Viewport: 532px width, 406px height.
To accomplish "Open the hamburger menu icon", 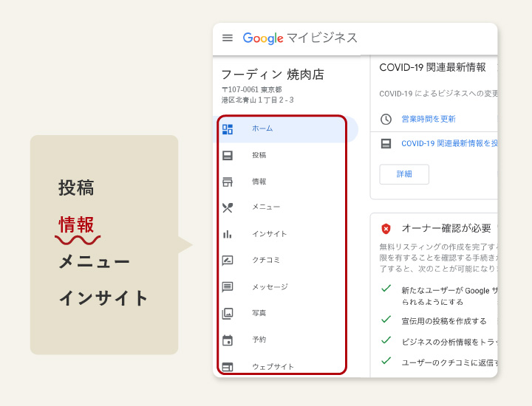I will coord(228,38).
